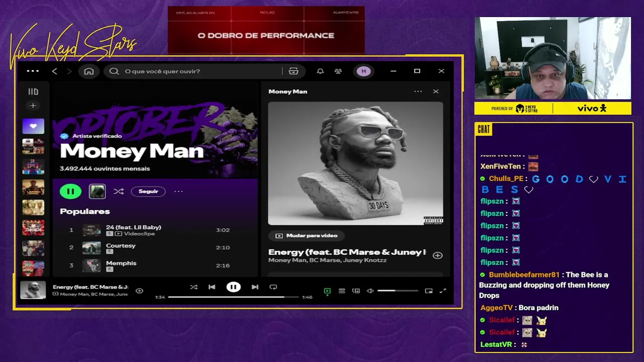Mute the volume speaker icon

[370, 291]
